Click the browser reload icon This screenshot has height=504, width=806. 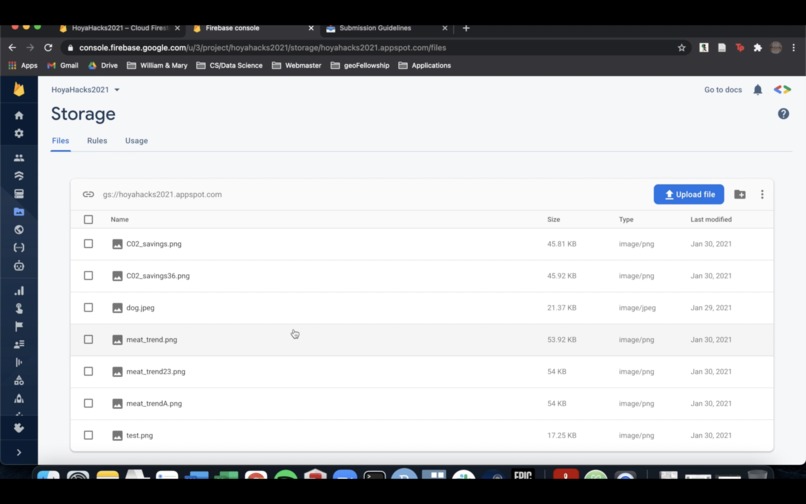(48, 48)
